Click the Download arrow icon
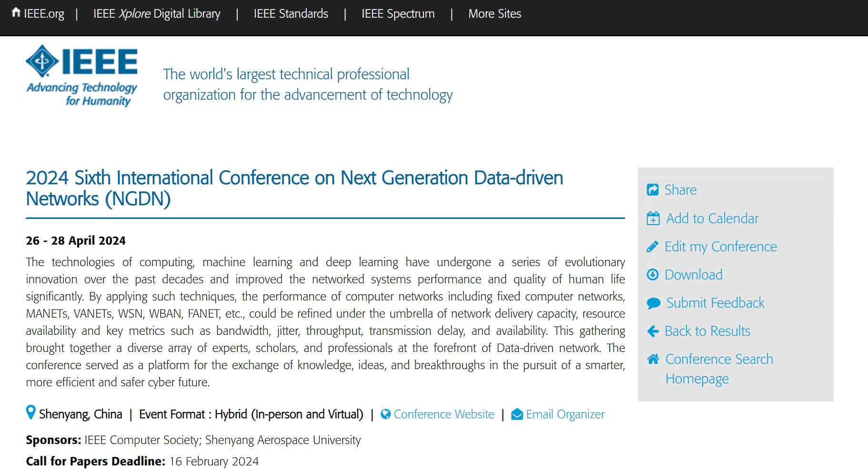 point(653,275)
